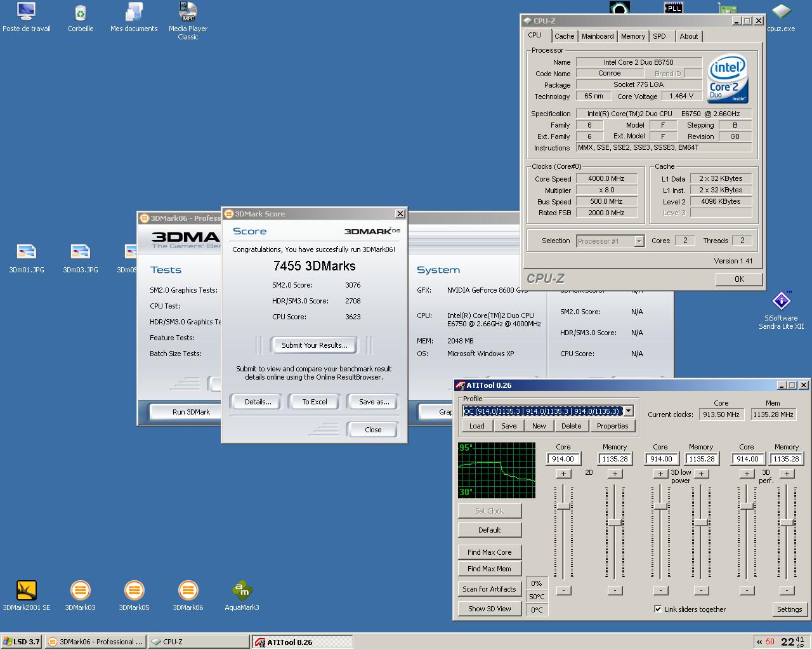Open Poste de travail desktop icon
Screen dimensions: 812x650
click(27, 17)
